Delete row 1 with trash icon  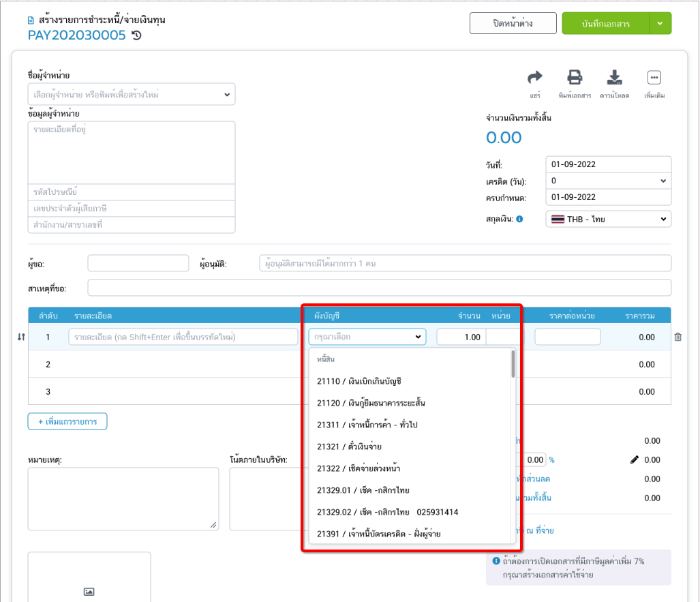678,337
